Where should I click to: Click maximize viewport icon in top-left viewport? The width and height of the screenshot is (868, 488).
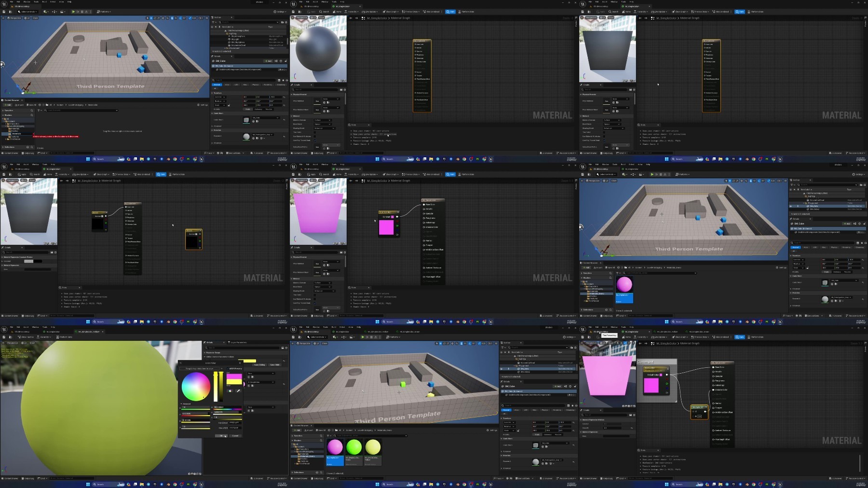[x=207, y=18]
